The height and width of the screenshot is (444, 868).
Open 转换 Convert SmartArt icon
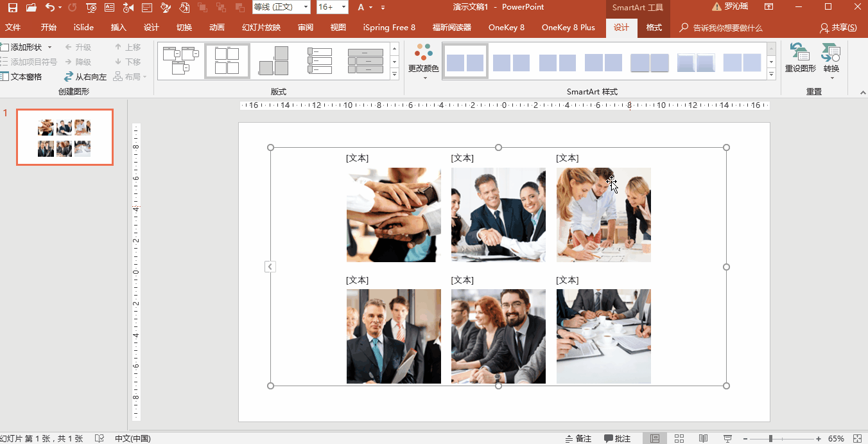pyautogui.click(x=831, y=52)
